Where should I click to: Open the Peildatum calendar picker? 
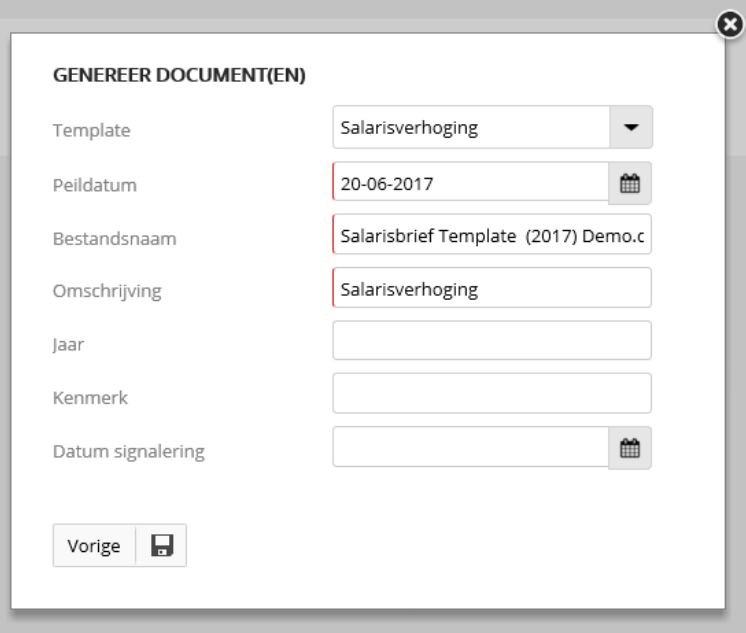click(630, 183)
